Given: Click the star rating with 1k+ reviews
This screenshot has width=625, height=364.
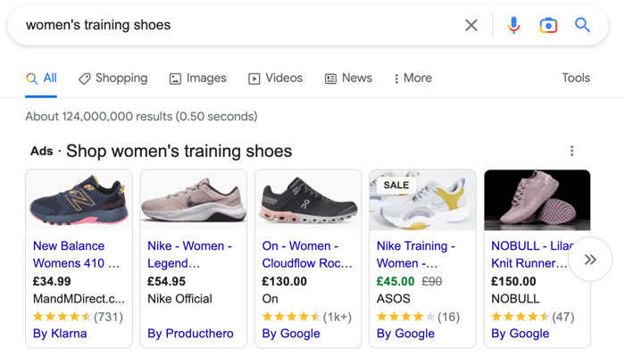Looking at the screenshot, I should (307, 317).
